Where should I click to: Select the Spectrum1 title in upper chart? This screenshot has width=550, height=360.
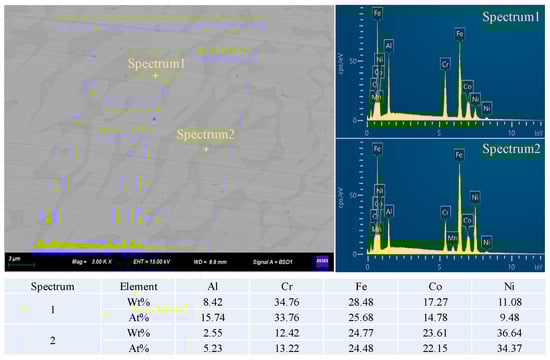(x=511, y=17)
